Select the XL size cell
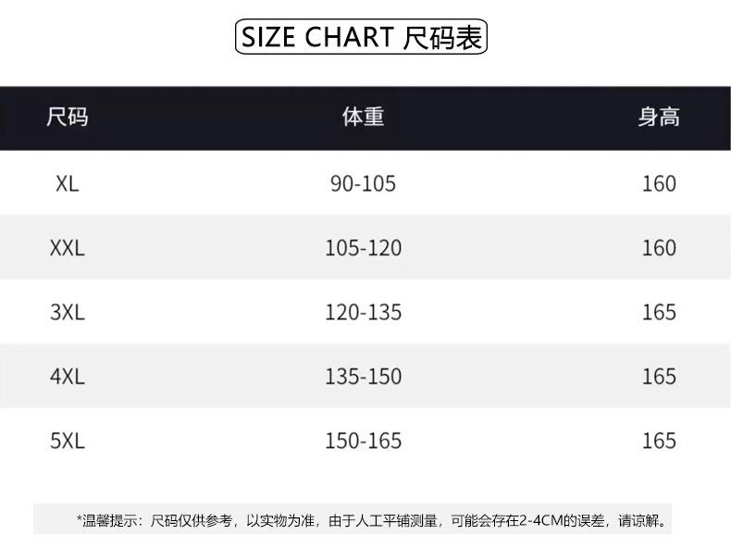731x560 pixels. tap(68, 183)
